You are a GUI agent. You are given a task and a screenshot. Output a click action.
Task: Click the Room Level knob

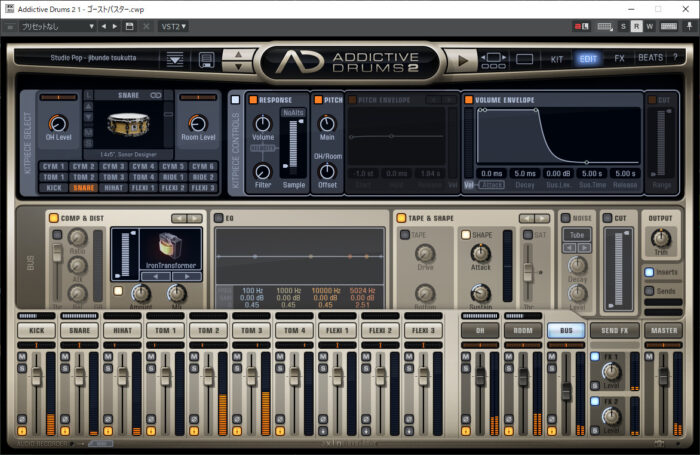(198, 124)
